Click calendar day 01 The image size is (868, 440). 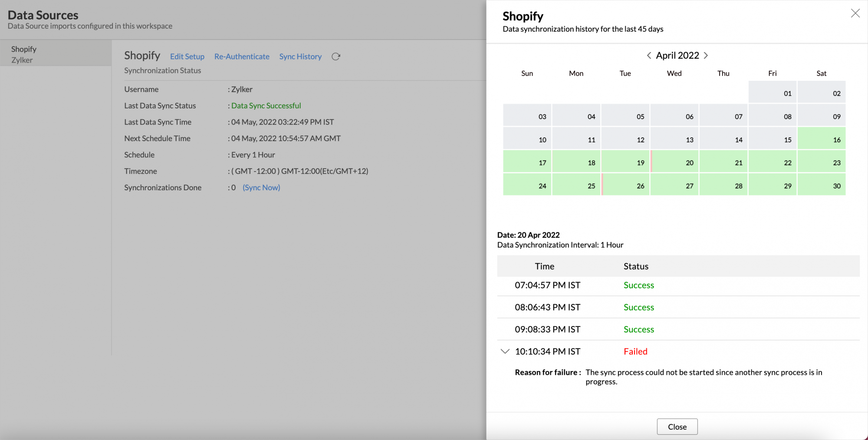[773, 92]
